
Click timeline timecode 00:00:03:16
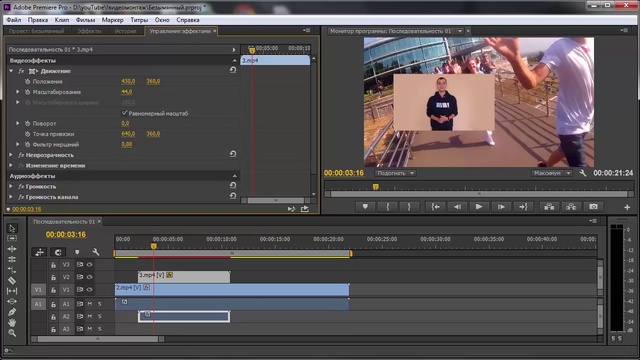[x=66, y=234]
